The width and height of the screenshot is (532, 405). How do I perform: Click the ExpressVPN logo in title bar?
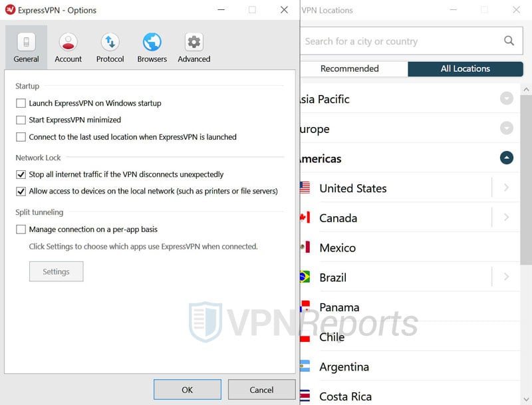[x=10, y=10]
